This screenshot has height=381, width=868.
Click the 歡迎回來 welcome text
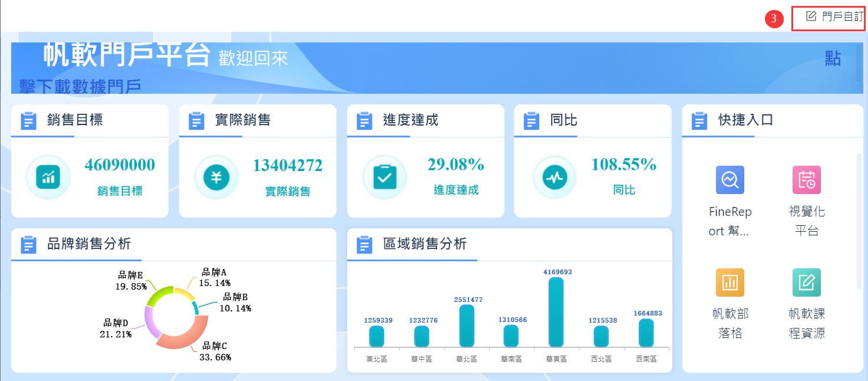[253, 58]
